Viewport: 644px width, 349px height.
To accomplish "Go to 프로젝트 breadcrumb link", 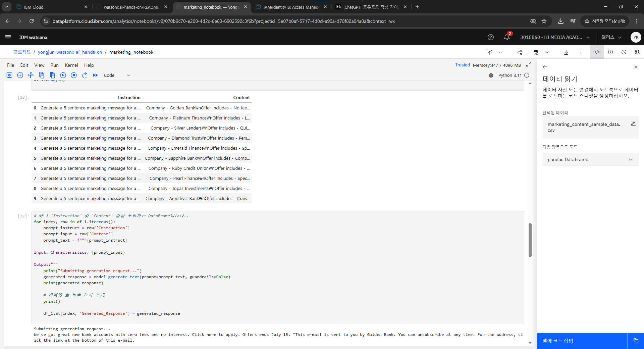I will point(22,52).
